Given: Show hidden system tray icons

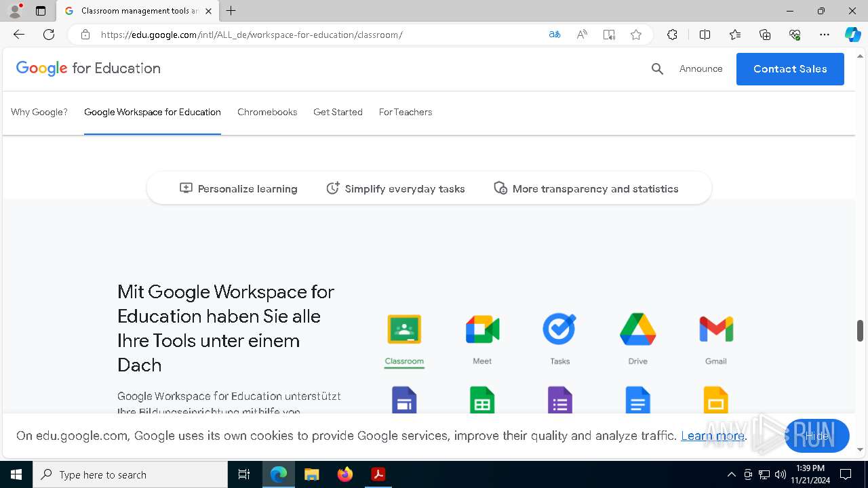Looking at the screenshot, I should tap(731, 474).
